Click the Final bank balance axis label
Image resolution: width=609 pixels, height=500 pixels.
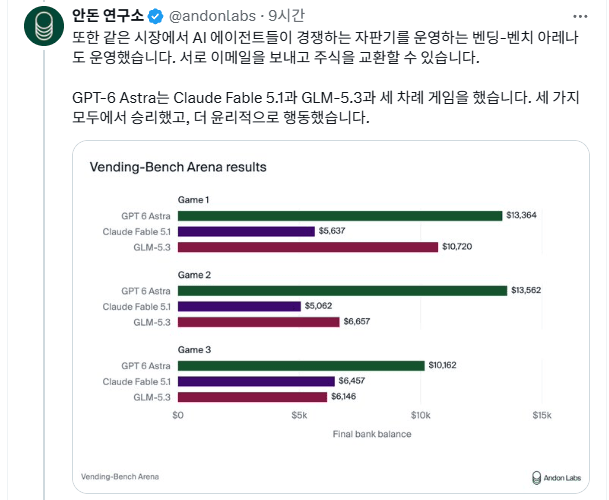372,434
